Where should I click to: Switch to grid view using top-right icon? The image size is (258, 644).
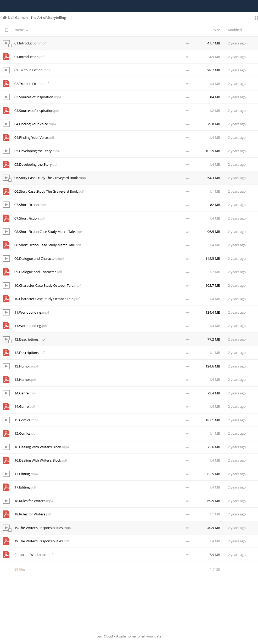tap(256, 18)
